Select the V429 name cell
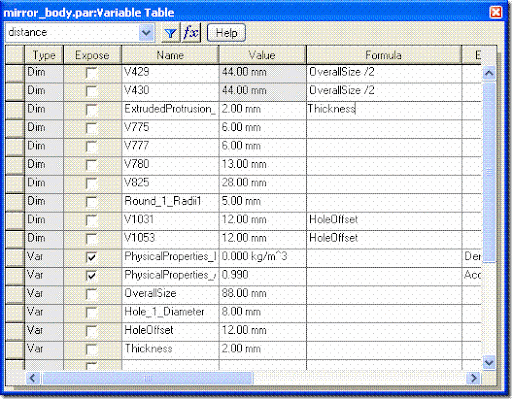Viewport: 512px width, 399px height. (x=170, y=72)
